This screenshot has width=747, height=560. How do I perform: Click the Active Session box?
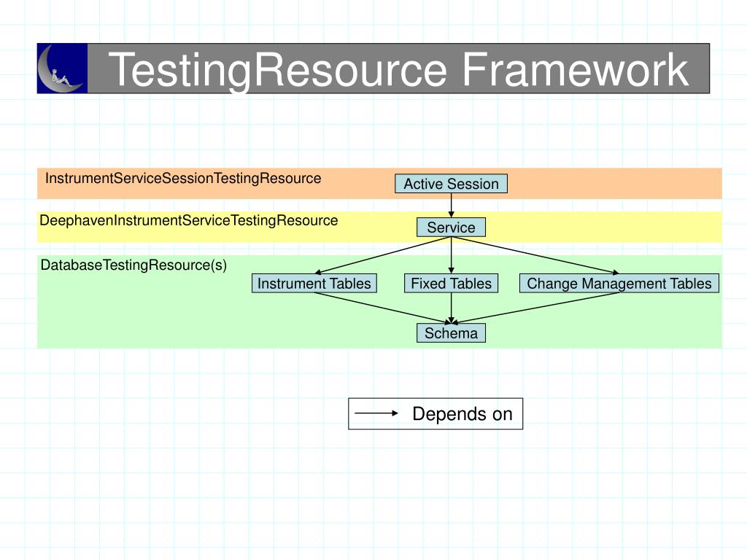(x=451, y=184)
